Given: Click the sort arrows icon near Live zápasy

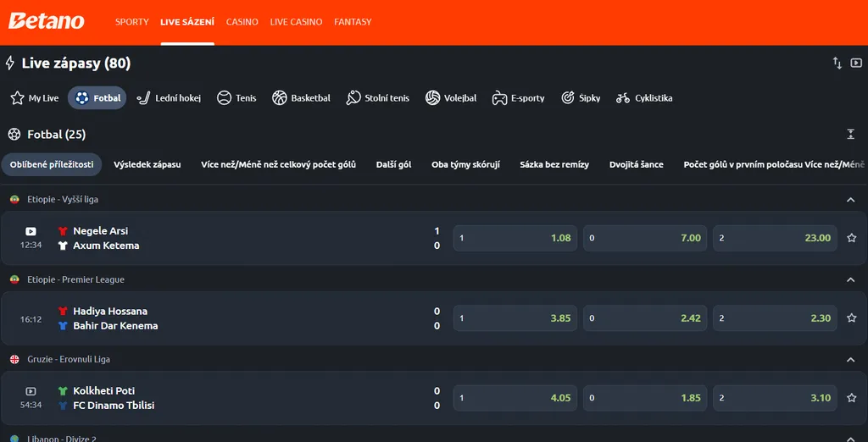Looking at the screenshot, I should (837, 63).
